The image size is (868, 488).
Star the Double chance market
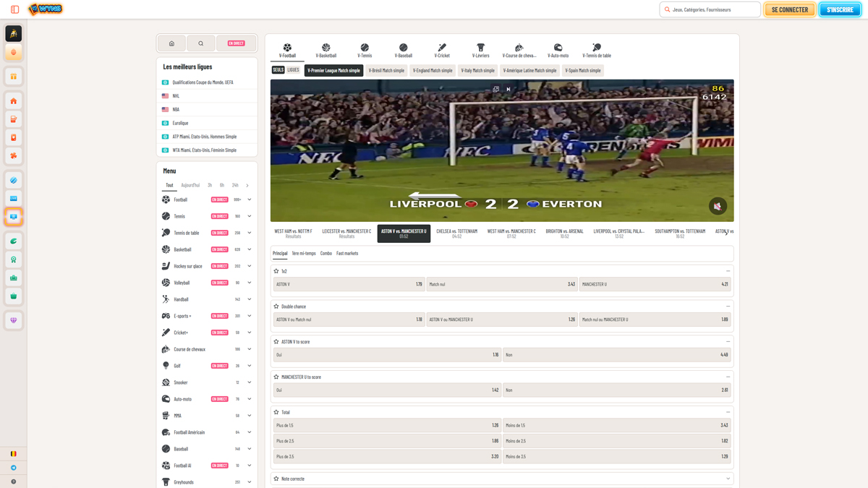(x=276, y=307)
